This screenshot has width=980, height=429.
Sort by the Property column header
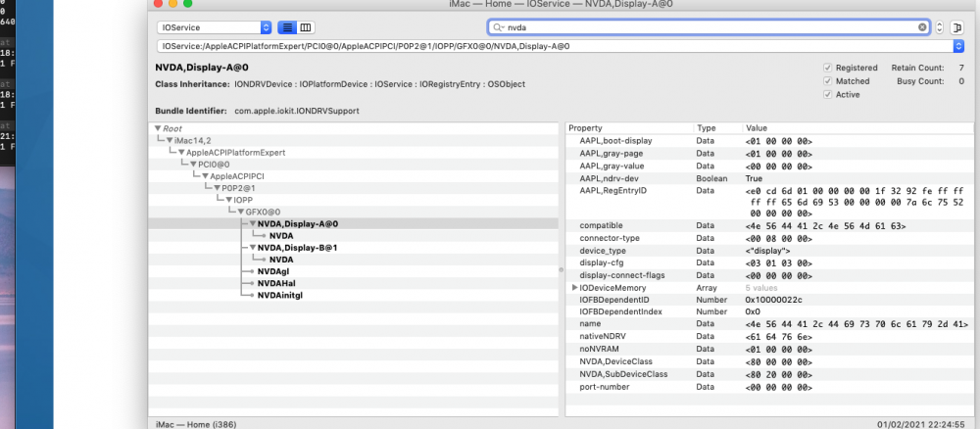click(629, 128)
